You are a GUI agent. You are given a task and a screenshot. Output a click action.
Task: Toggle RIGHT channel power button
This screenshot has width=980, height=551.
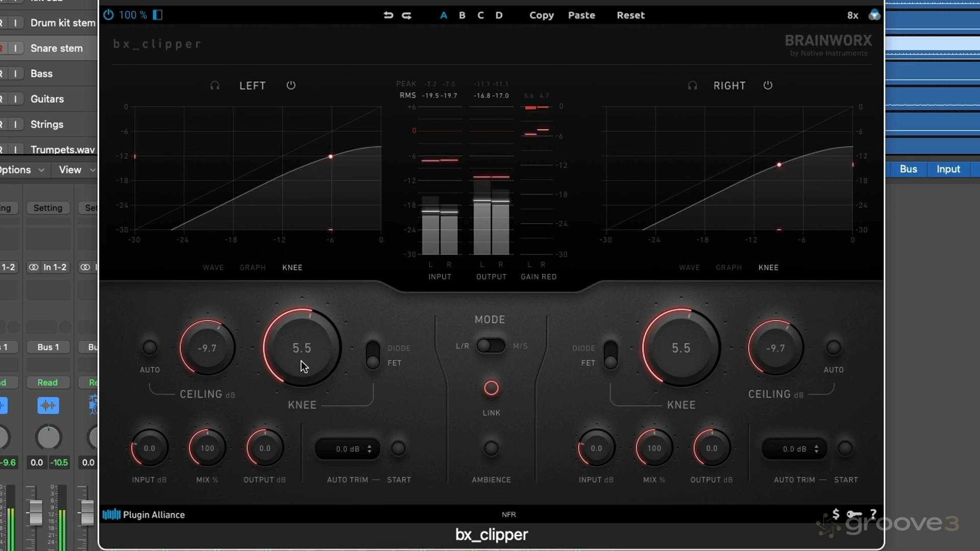click(768, 85)
